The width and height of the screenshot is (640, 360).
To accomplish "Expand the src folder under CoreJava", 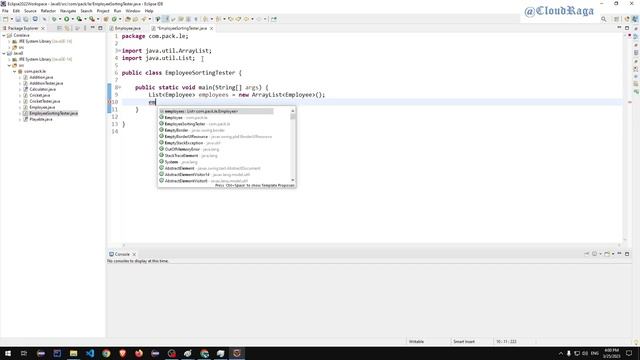I will click(x=9, y=47).
